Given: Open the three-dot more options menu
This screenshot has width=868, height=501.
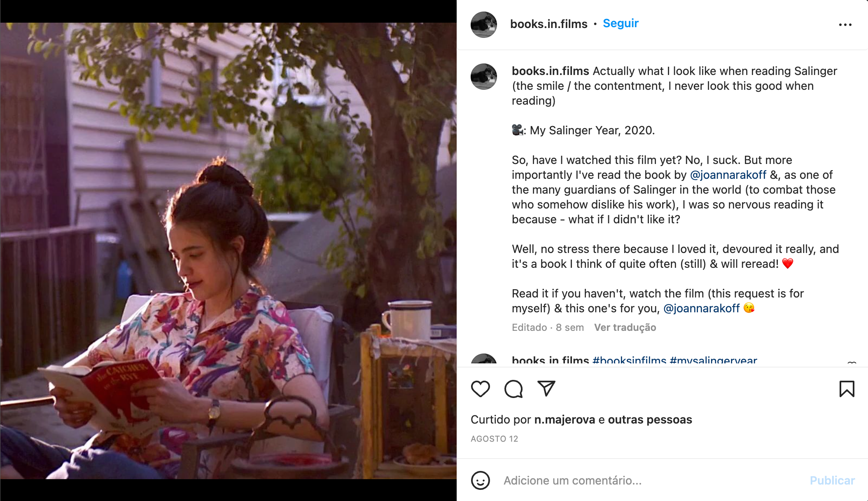Looking at the screenshot, I should click(x=845, y=25).
